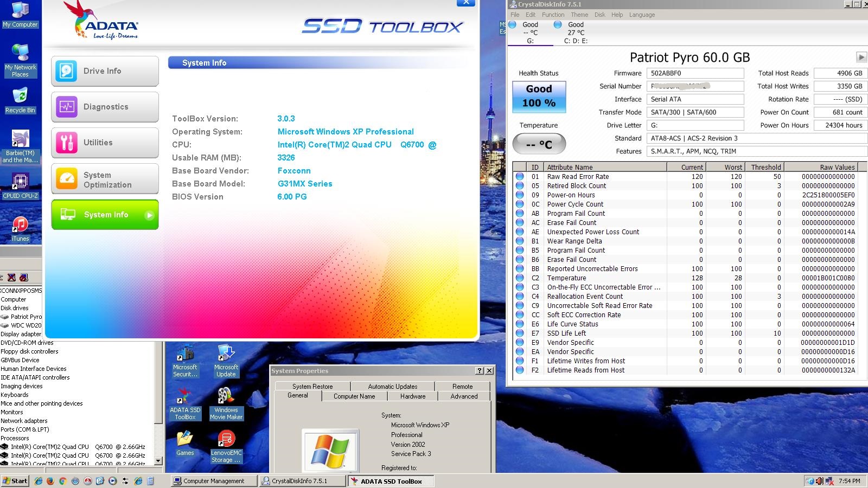Click the iTunes desktop icon
Image resolution: width=868 pixels, height=488 pixels.
point(20,228)
